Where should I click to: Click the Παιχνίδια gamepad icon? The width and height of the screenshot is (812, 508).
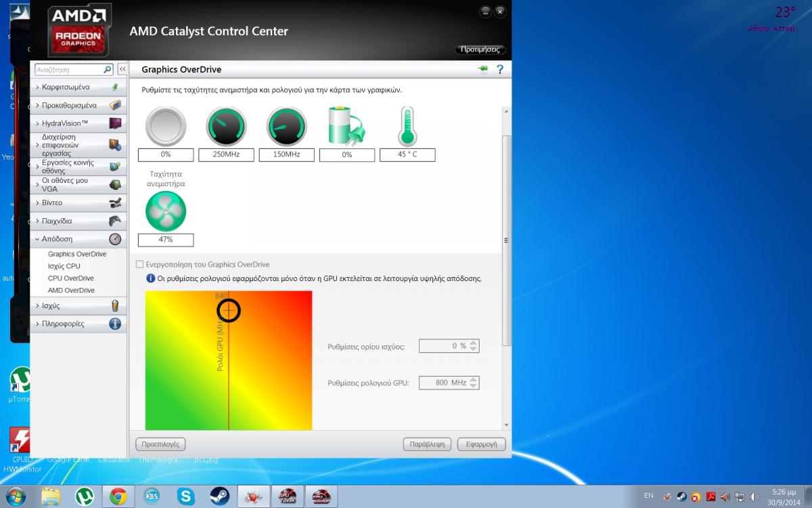pyautogui.click(x=115, y=221)
